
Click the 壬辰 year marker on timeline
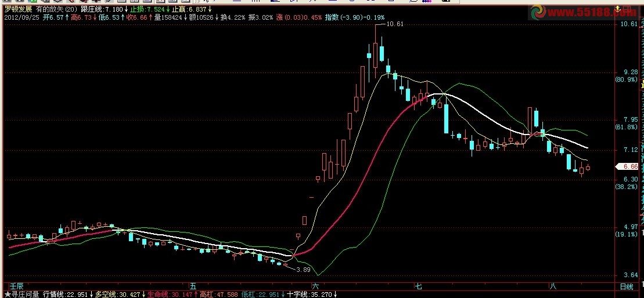pyautogui.click(x=16, y=286)
